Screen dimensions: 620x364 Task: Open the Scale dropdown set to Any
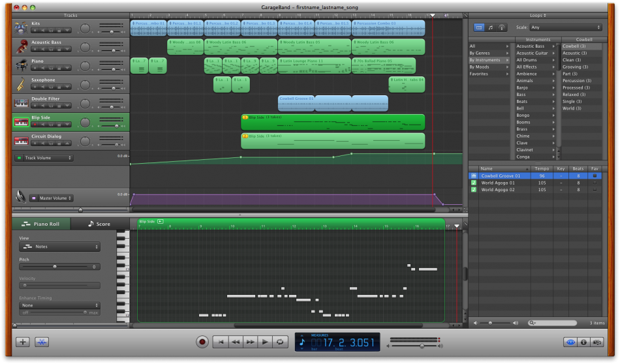(x=565, y=27)
